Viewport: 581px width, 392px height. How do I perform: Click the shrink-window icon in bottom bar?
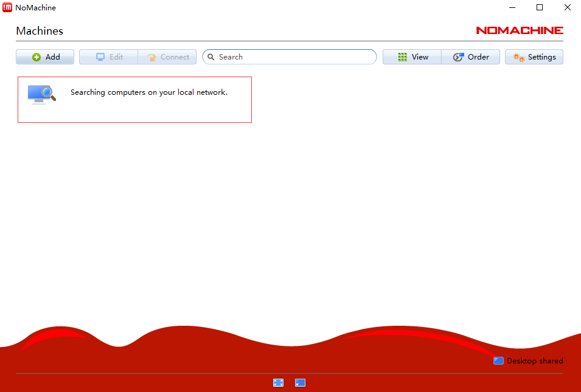pyautogui.click(x=300, y=382)
